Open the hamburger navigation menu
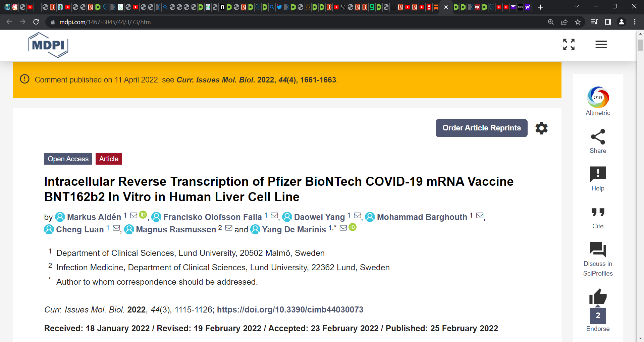 pos(601,44)
